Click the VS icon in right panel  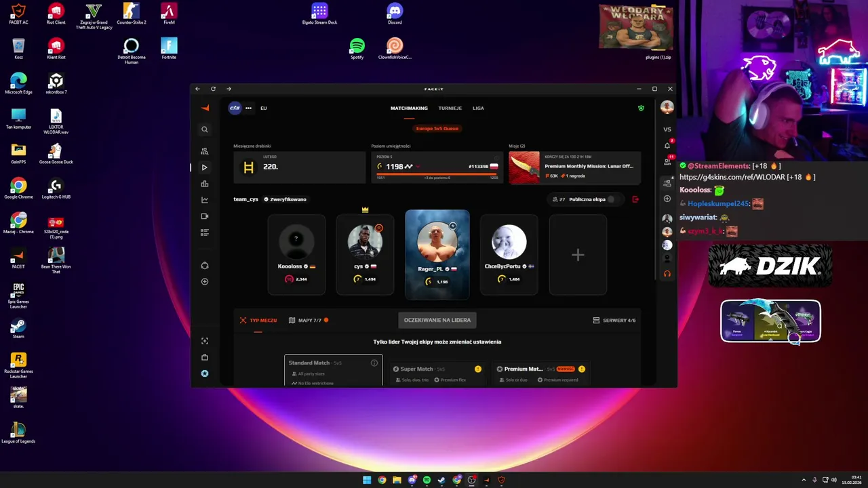pos(667,129)
